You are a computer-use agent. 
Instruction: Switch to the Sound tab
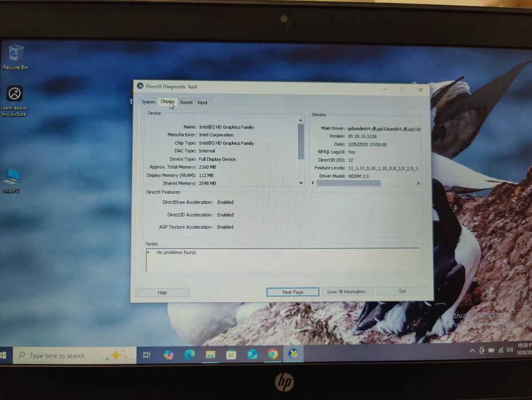tap(186, 102)
